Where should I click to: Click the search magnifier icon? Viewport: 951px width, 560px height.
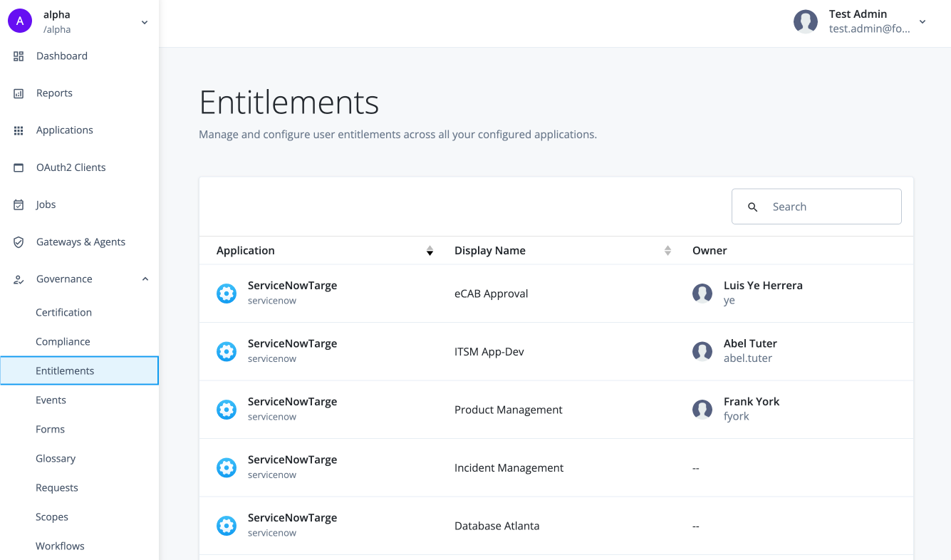coord(753,207)
